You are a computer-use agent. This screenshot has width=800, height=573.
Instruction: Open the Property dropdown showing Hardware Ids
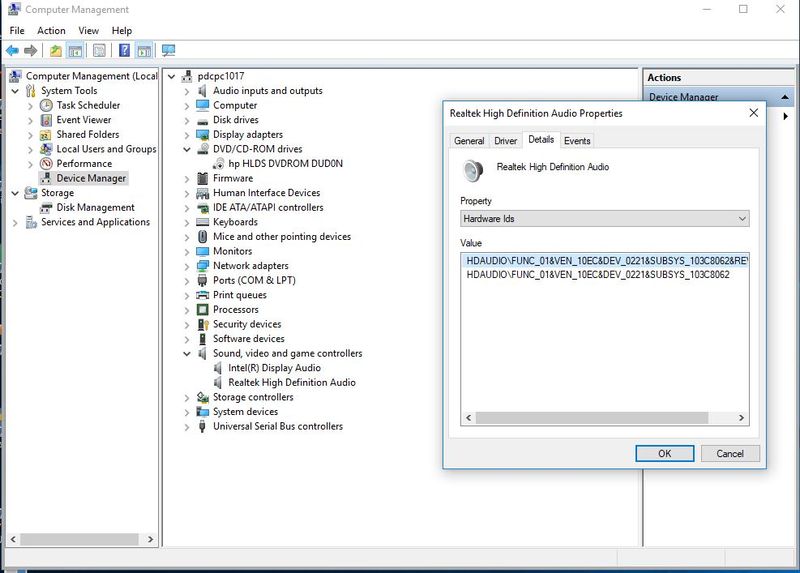(604, 218)
